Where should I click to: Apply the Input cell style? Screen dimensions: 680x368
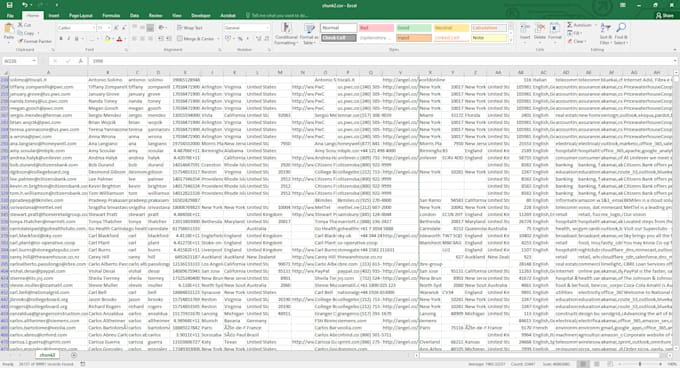click(414, 38)
